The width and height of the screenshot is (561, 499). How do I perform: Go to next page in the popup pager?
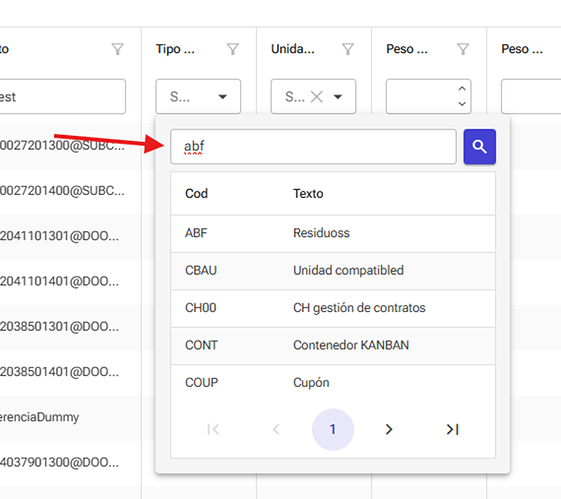click(x=389, y=429)
